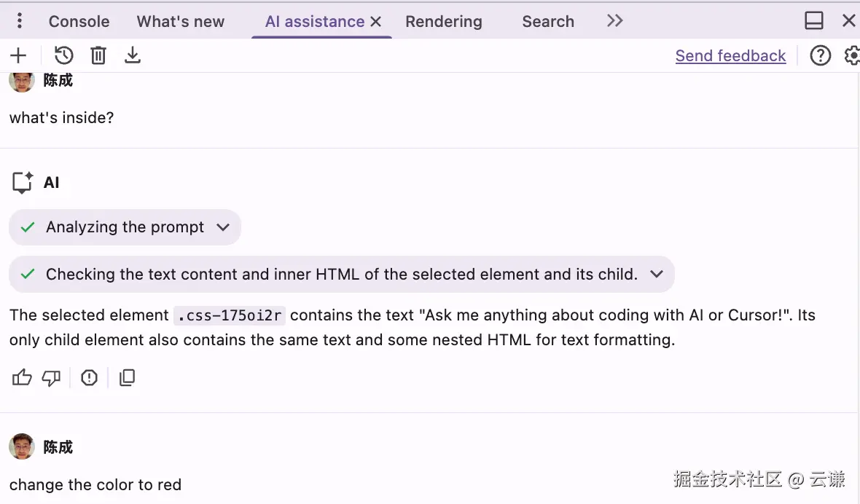
Task: Copy the AI response text
Action: click(127, 377)
